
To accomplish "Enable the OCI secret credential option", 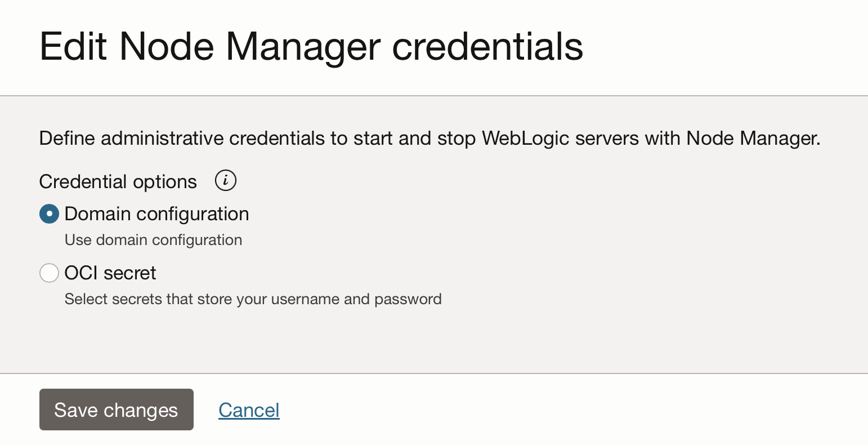I will click(x=49, y=273).
